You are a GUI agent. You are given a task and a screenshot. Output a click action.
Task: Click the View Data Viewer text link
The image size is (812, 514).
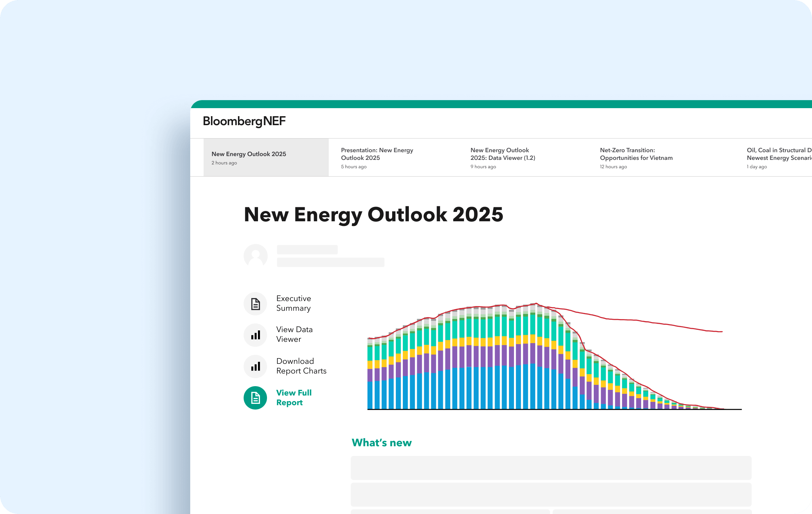point(294,334)
